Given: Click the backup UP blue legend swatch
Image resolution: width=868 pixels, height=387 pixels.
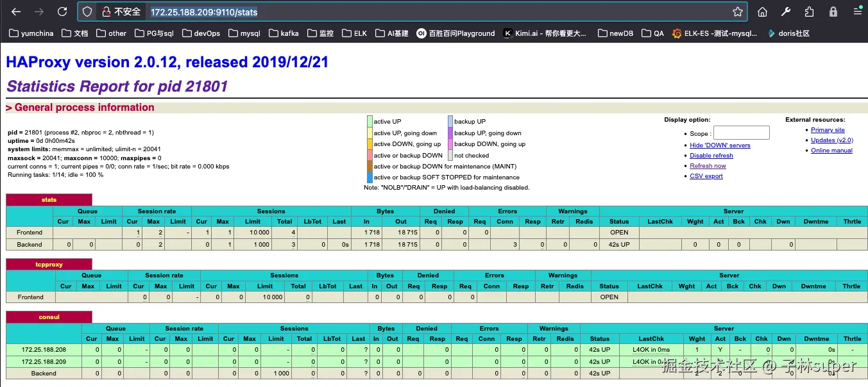Looking at the screenshot, I should (x=450, y=121).
